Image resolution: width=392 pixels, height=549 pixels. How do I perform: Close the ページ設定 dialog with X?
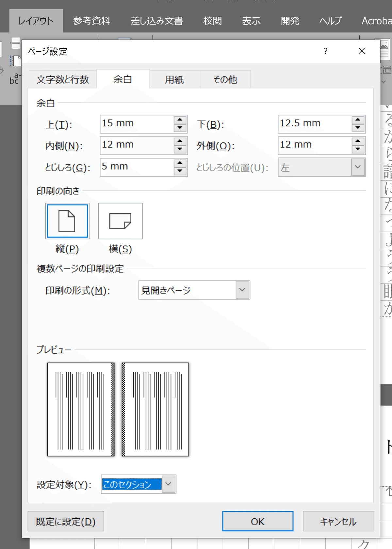362,51
